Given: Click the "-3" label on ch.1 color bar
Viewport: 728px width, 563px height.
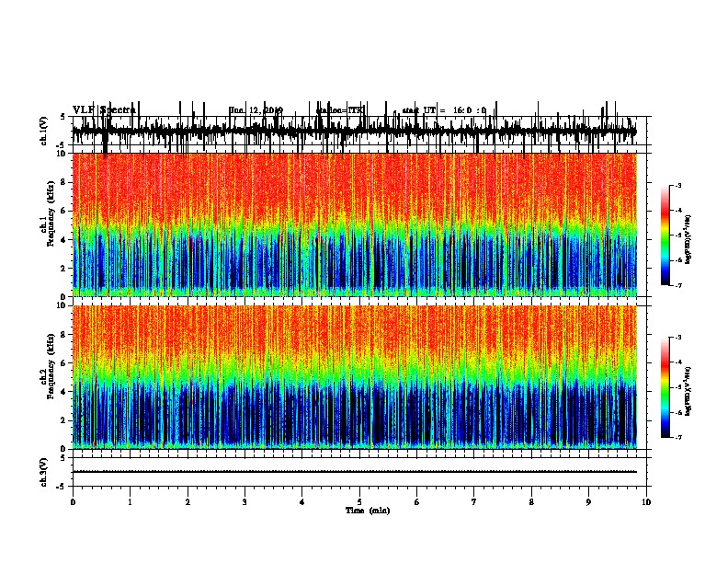Looking at the screenshot, I should 677,186.
